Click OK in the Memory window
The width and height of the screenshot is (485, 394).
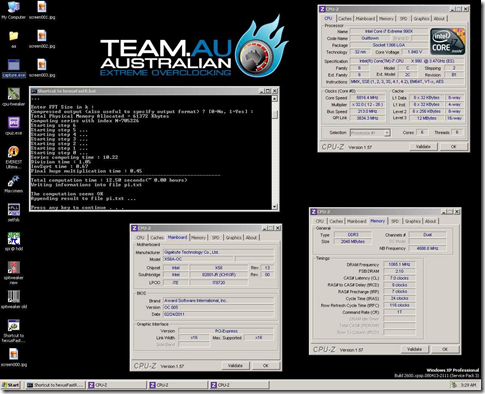point(445,349)
